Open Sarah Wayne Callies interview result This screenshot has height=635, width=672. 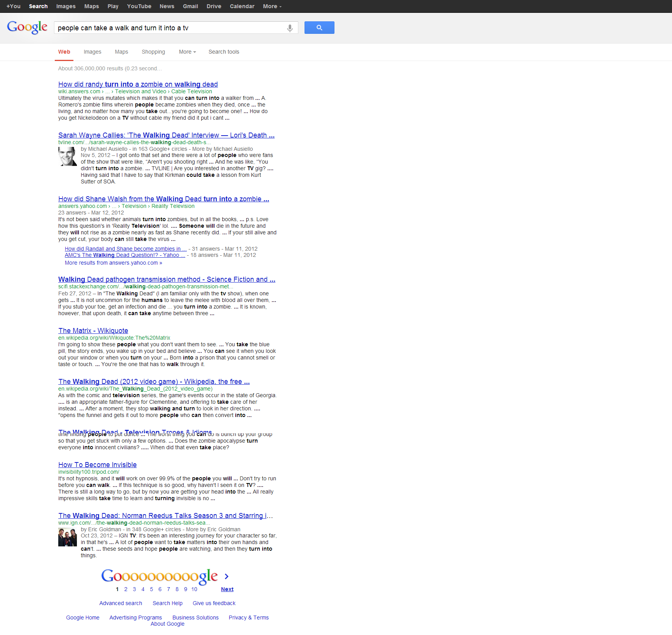[166, 135]
